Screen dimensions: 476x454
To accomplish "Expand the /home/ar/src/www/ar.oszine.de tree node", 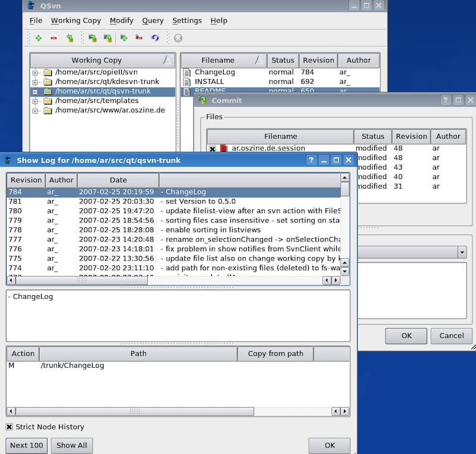I will 35,111.
